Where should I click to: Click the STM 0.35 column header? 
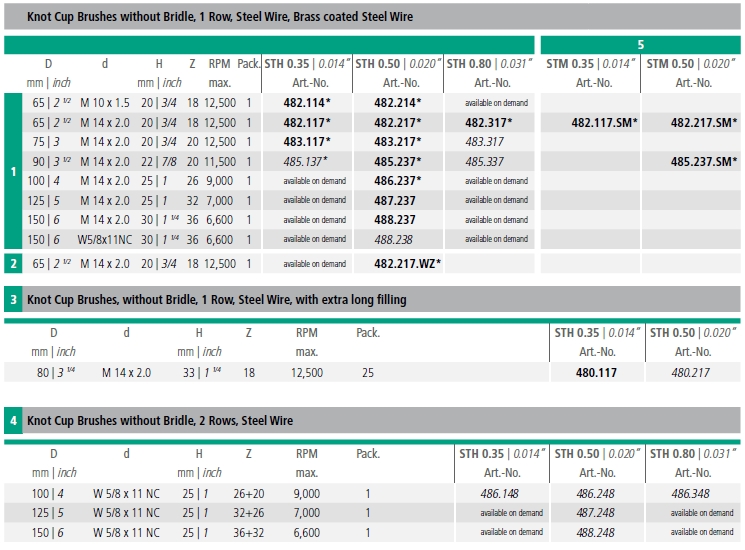[591, 64]
